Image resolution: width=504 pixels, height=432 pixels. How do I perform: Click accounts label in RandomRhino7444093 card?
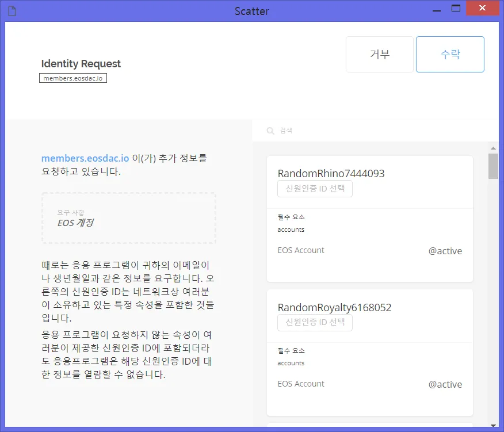(x=291, y=230)
